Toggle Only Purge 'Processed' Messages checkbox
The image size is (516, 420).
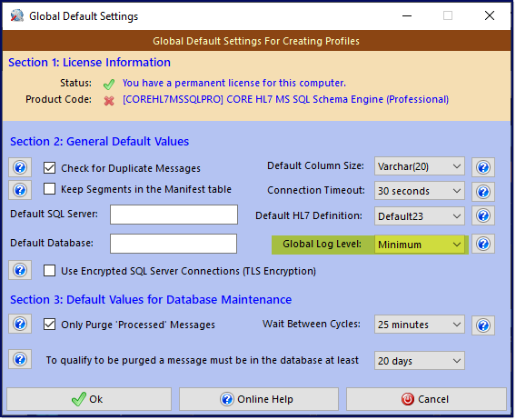pos(49,325)
